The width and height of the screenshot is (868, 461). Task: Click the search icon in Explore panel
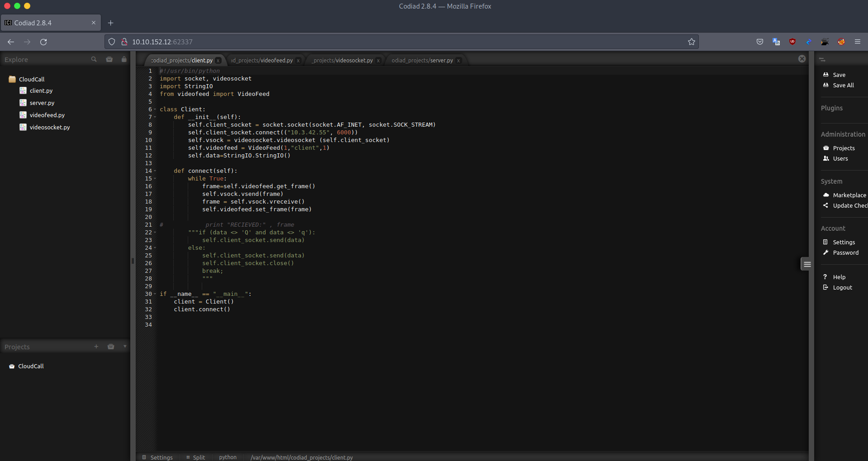pyautogui.click(x=94, y=59)
